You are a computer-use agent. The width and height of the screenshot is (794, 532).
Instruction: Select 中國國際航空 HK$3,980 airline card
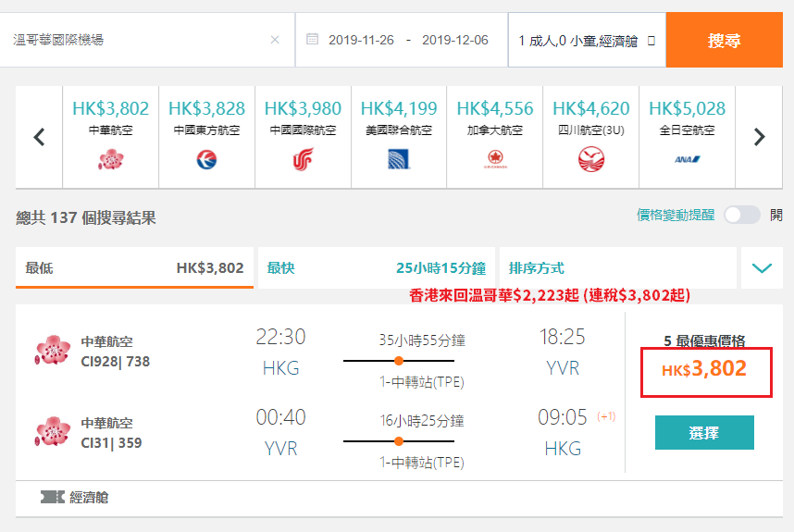(x=303, y=137)
